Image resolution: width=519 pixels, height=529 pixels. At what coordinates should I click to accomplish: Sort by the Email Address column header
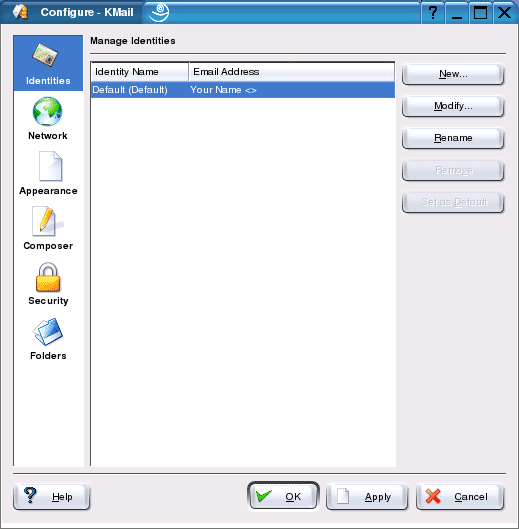[x=292, y=72]
